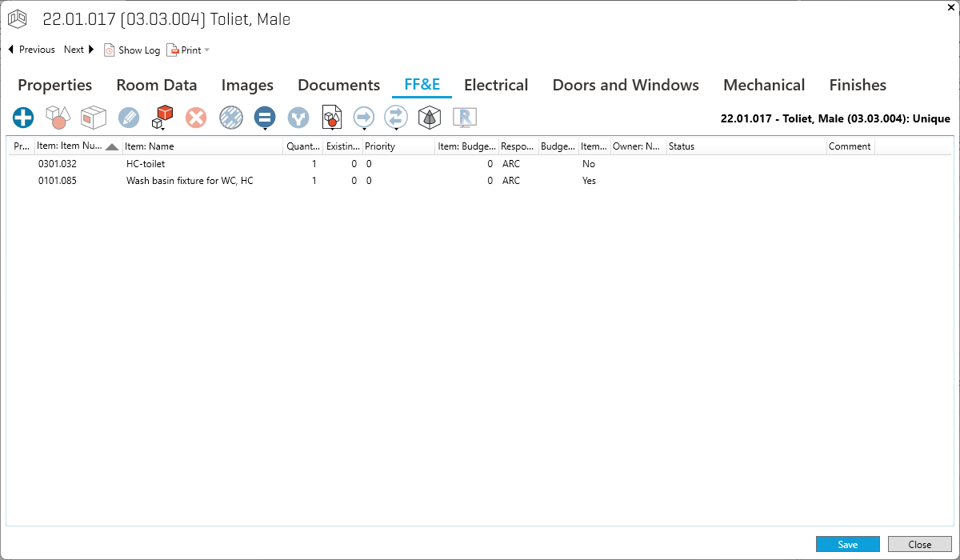Click the cube with cone icon

coord(430,118)
